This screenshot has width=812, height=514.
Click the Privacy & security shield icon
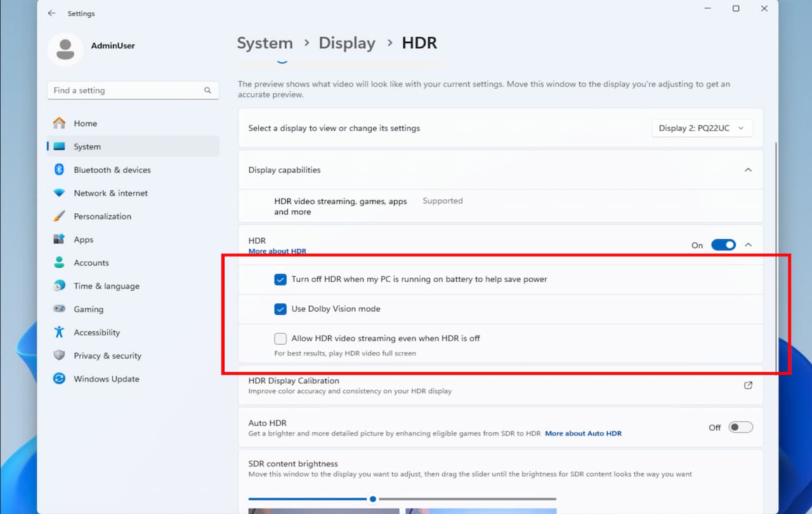click(x=59, y=355)
